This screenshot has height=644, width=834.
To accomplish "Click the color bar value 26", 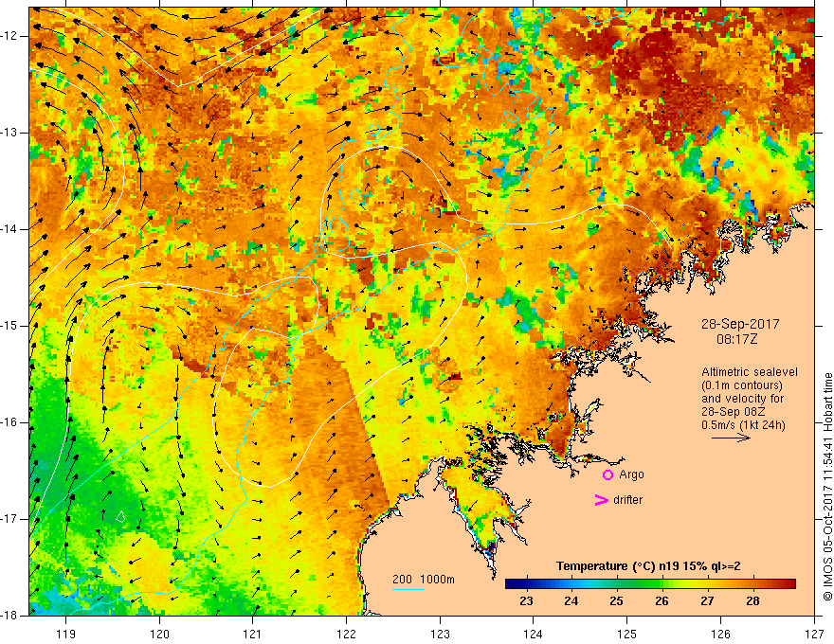I will pyautogui.click(x=662, y=601).
